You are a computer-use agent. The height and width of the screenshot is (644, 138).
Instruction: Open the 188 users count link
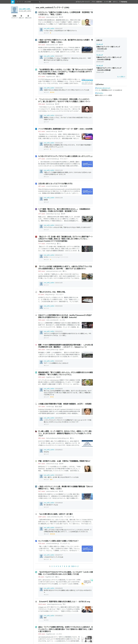click(42, 17)
